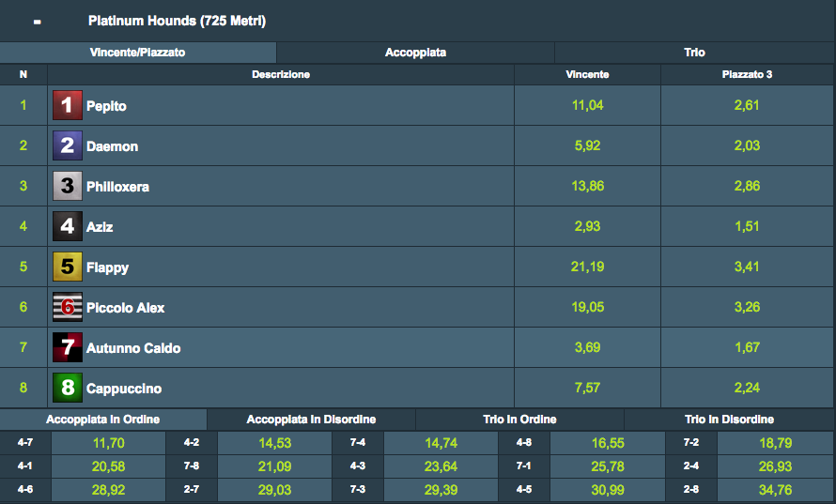Pick Autunno Caldo Piazzato odds 1,67
The image size is (836, 504).
pos(747,347)
